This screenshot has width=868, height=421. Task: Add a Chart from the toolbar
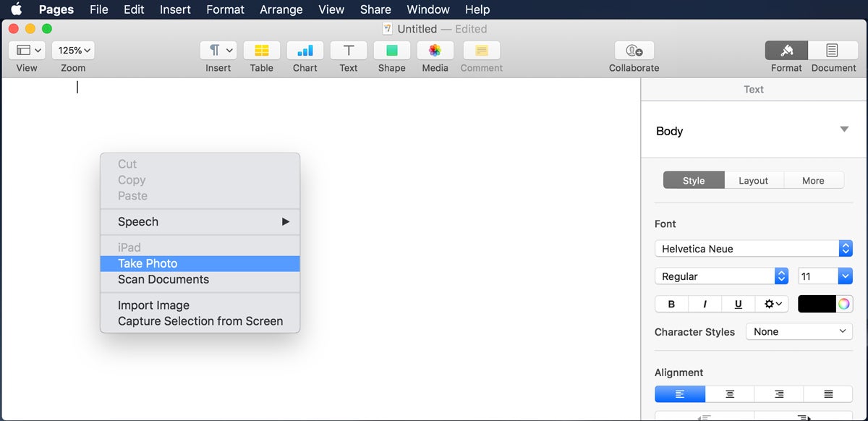[x=305, y=50]
